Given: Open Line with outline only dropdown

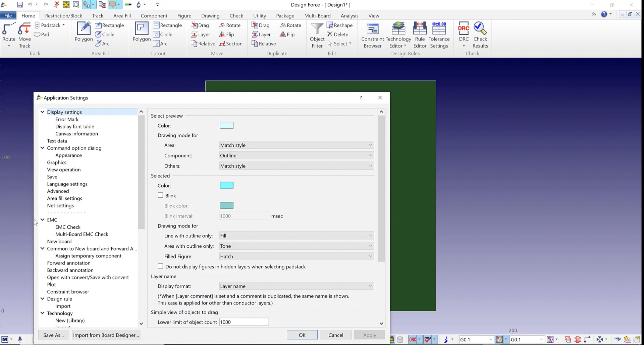Looking at the screenshot, I should point(296,236).
